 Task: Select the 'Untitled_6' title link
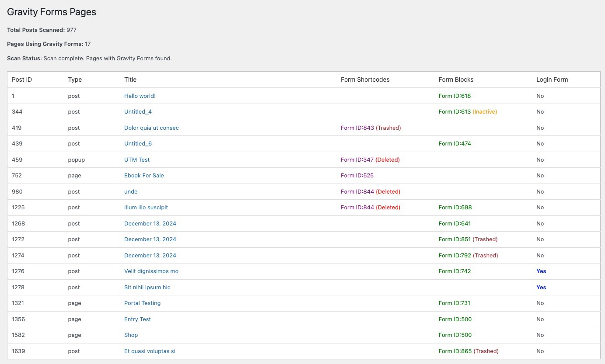[138, 143]
